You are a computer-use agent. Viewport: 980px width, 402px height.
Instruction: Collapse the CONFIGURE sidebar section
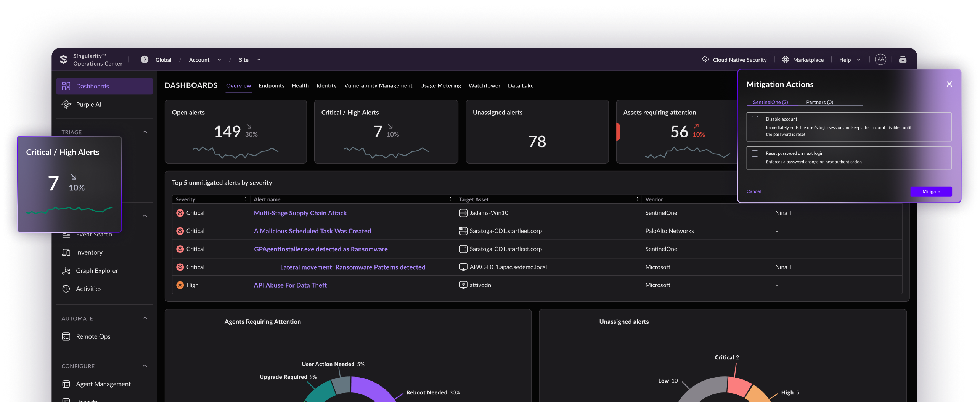tap(145, 366)
